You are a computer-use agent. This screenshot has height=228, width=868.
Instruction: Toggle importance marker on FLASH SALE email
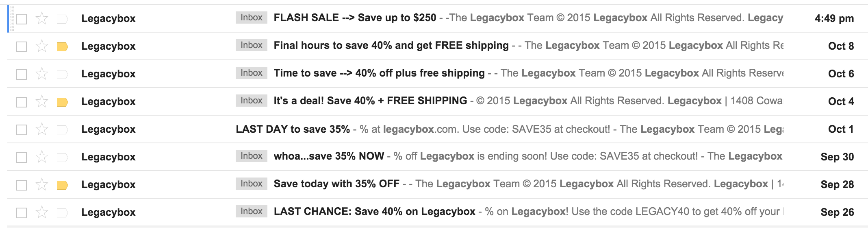click(x=62, y=19)
